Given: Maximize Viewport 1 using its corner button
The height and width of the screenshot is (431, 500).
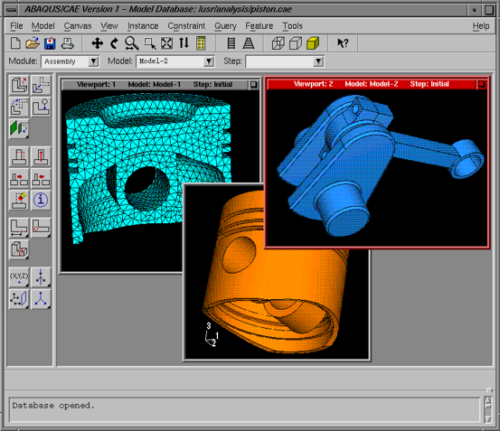Looking at the screenshot, I should [x=254, y=85].
